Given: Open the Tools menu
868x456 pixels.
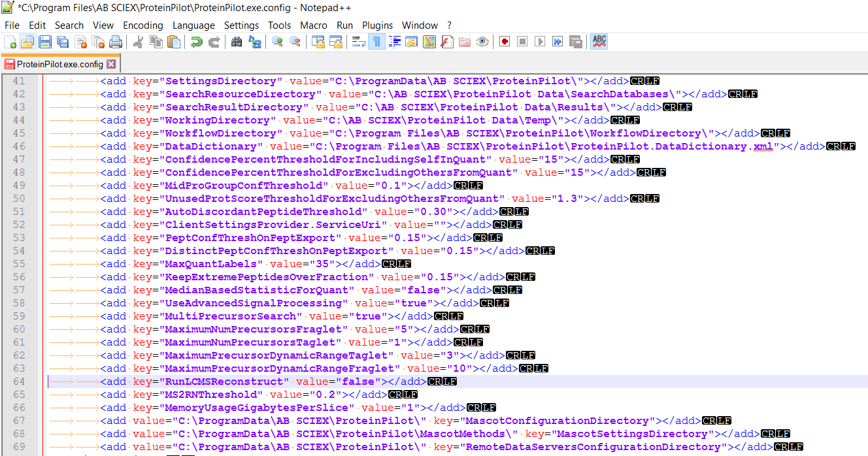Looking at the screenshot, I should click(280, 25).
